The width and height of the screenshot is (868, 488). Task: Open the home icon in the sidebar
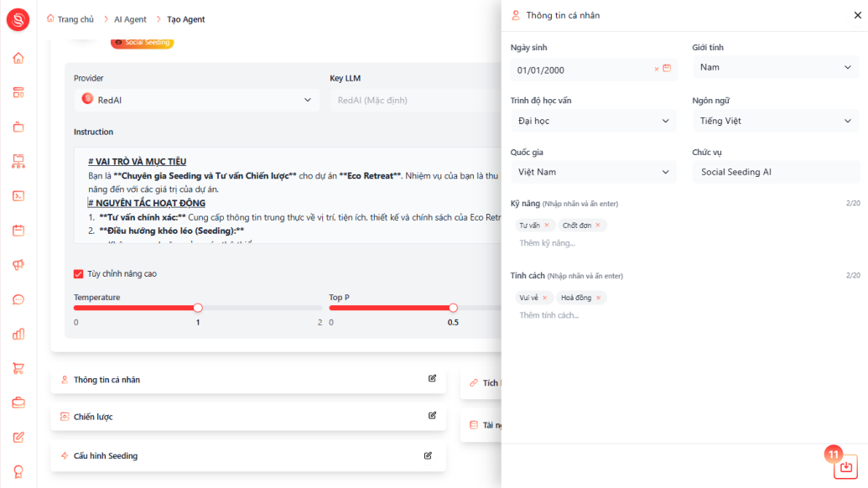click(x=18, y=58)
